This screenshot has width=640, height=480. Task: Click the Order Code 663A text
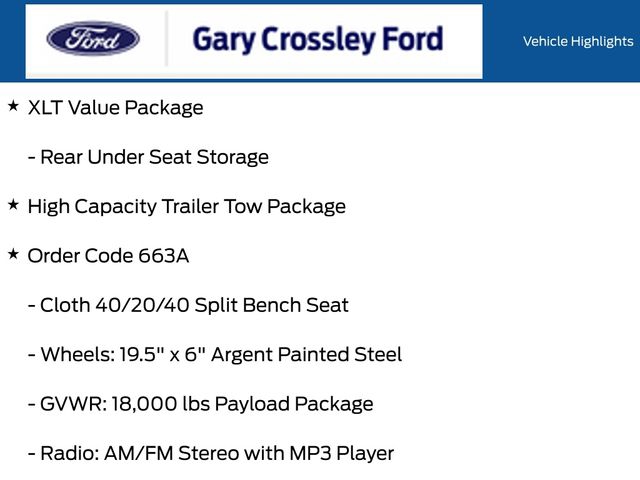[108, 256]
